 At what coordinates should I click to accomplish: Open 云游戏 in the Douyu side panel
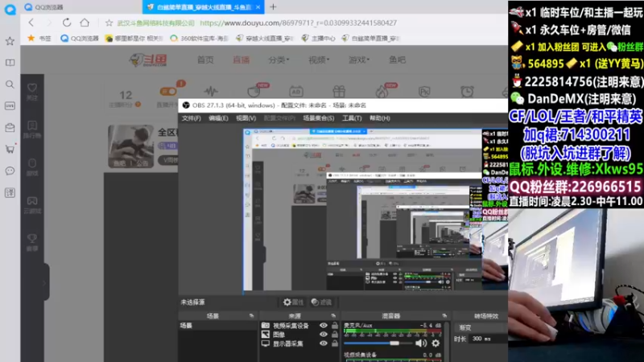click(32, 204)
